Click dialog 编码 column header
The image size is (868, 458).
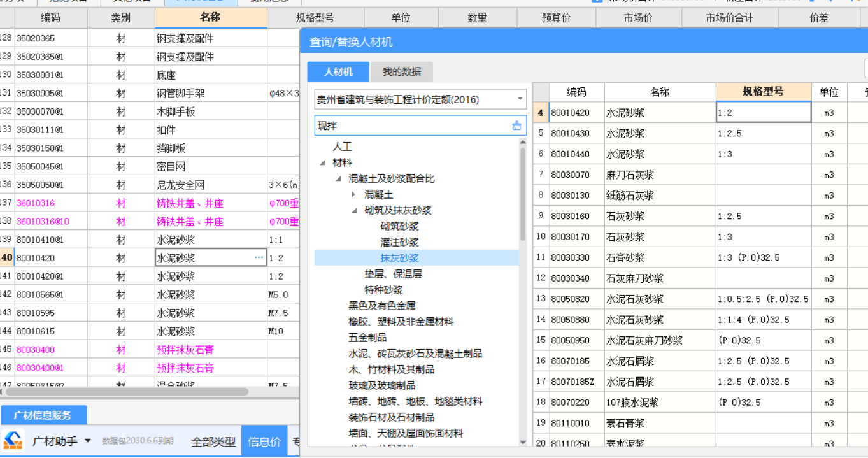577,92
